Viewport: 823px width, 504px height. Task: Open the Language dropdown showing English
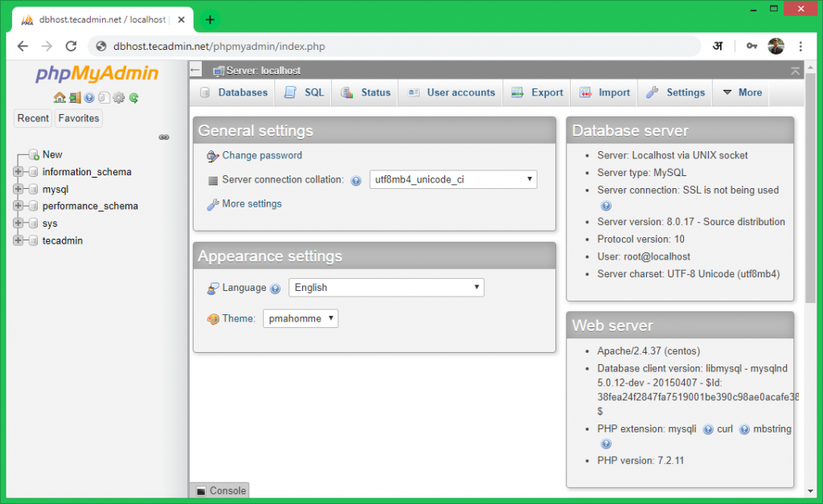pos(386,288)
